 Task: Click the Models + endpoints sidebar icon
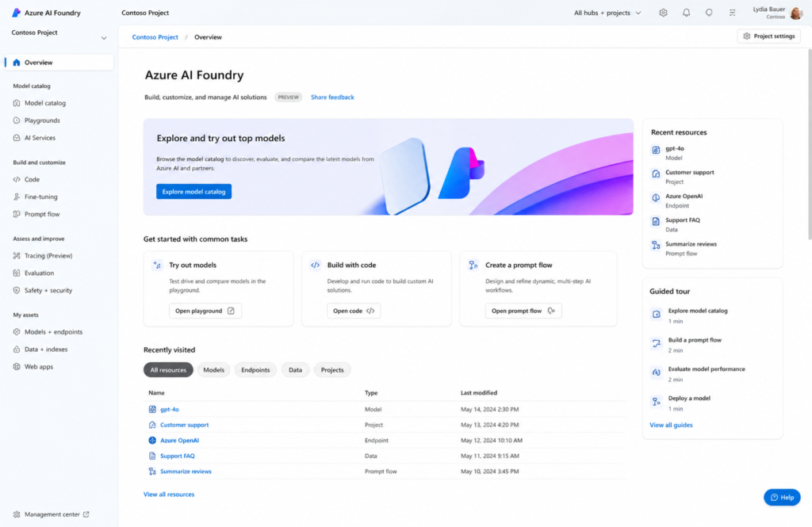click(x=17, y=332)
